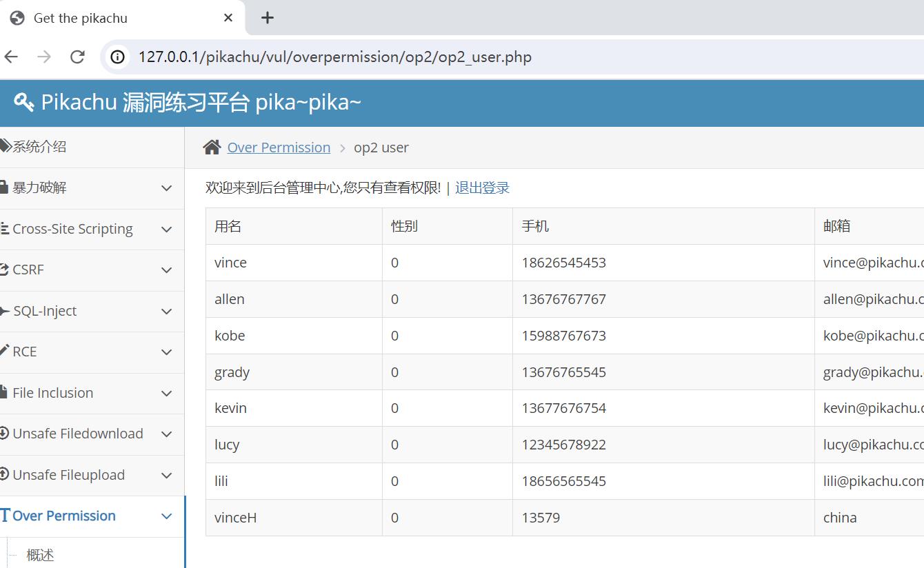This screenshot has width=924, height=568.
Task: Expand the File Inclusion chevron
Action: point(166,393)
